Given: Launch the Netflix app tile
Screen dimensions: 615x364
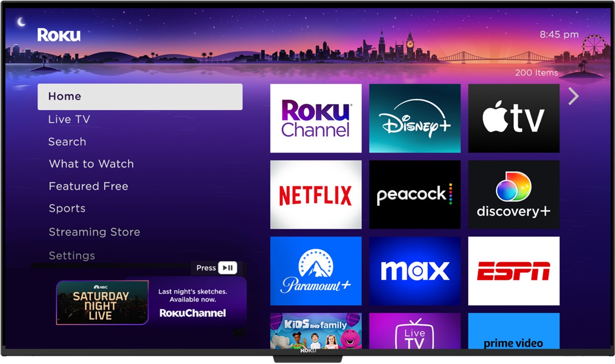Looking at the screenshot, I should (x=316, y=194).
